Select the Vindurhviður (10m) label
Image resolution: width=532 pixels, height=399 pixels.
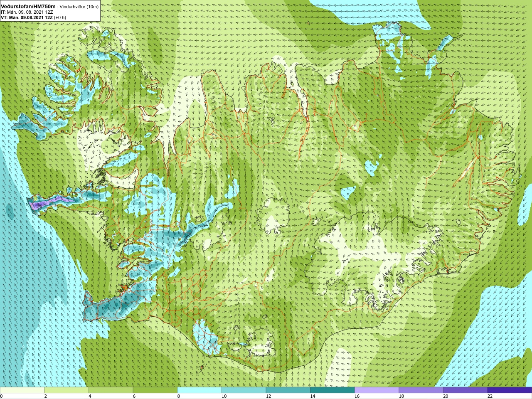[x=79, y=7]
